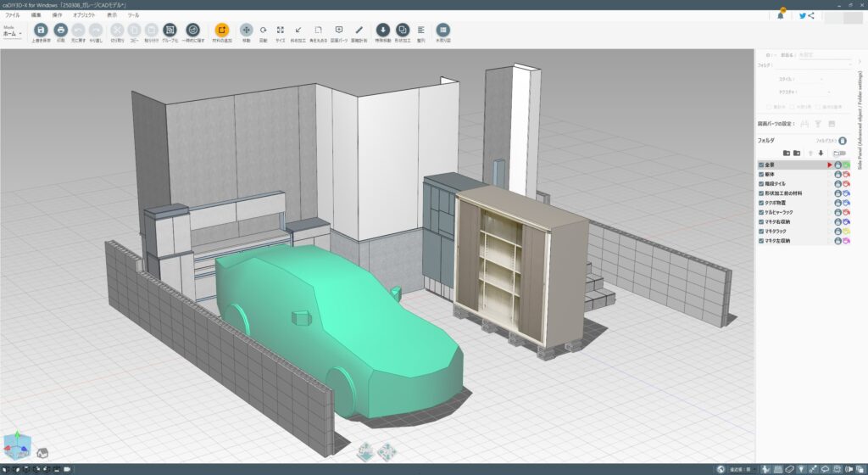
Task: Click the 特殊移動 special move icon
Action: point(382,30)
